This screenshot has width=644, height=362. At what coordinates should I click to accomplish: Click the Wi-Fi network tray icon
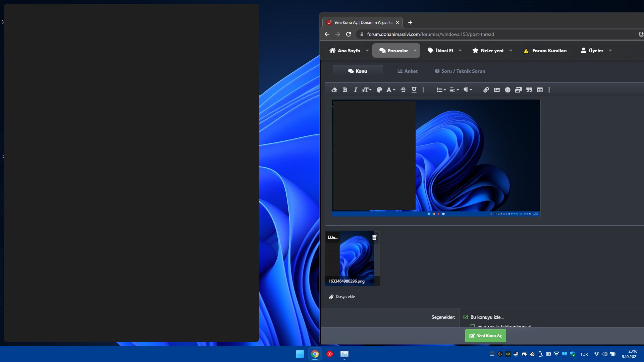click(596, 354)
